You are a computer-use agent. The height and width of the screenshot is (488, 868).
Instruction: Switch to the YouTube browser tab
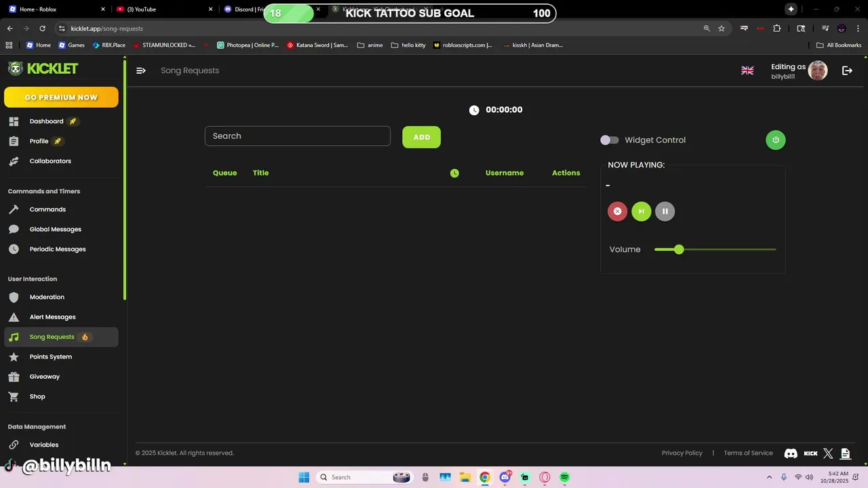[164, 9]
